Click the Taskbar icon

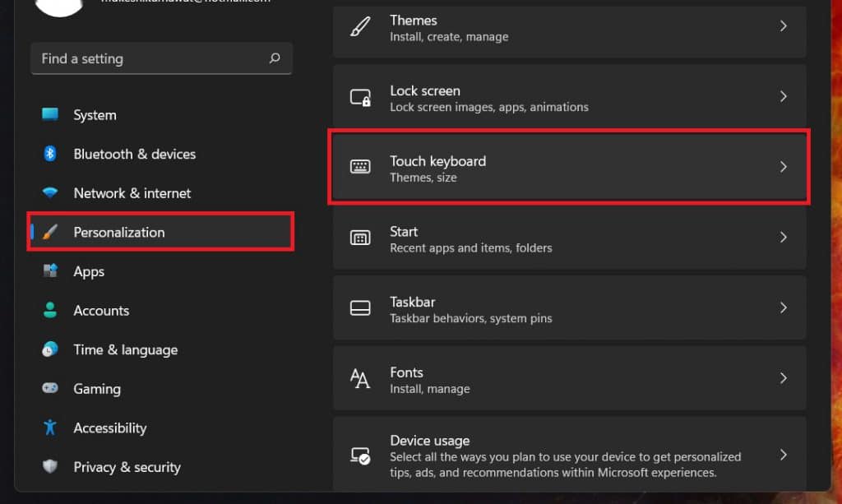[360, 307]
